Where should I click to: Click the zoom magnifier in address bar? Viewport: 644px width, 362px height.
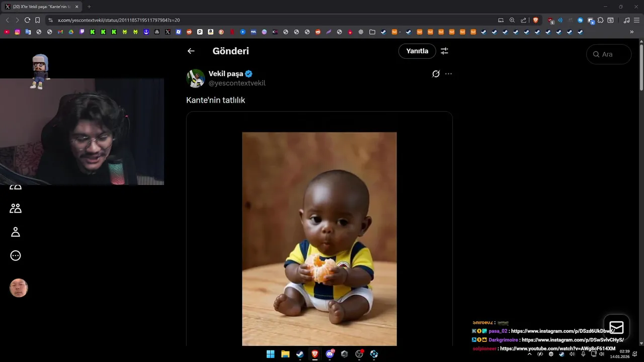click(x=512, y=20)
